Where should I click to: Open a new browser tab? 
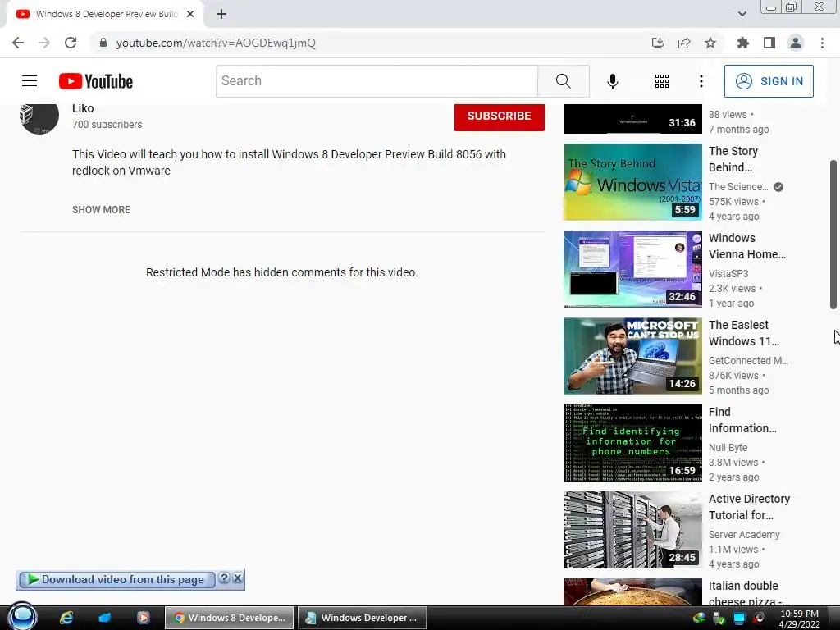click(221, 14)
